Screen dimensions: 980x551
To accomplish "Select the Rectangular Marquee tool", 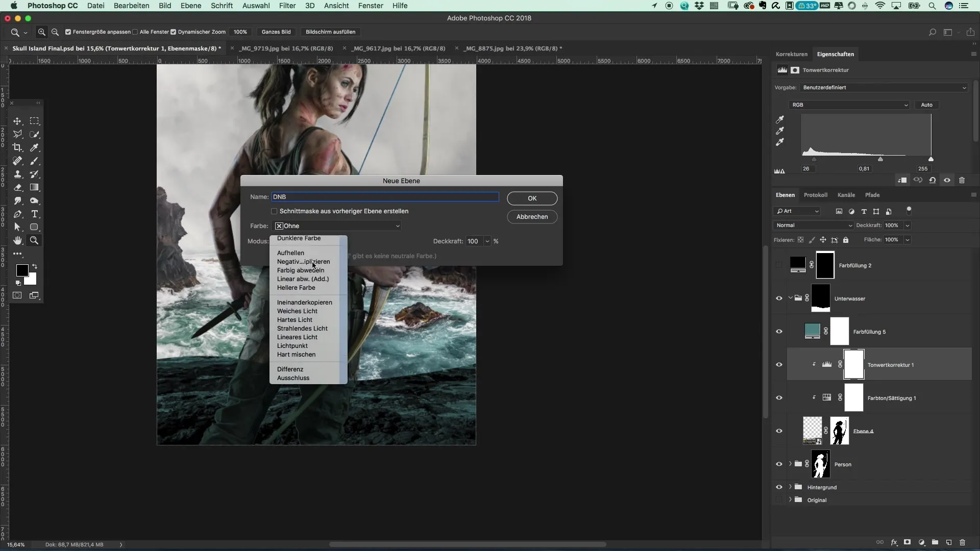I will click(34, 121).
